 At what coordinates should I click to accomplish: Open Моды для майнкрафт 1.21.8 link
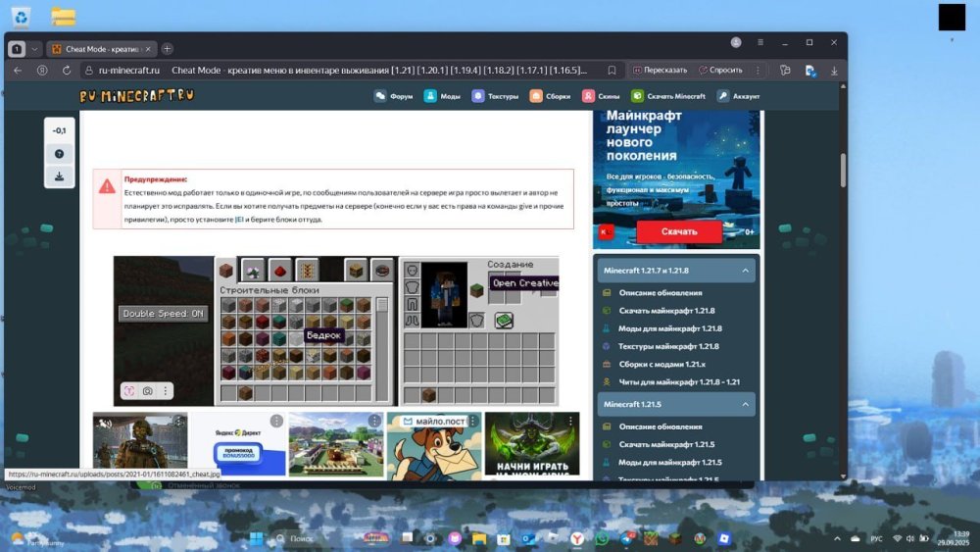pos(670,328)
